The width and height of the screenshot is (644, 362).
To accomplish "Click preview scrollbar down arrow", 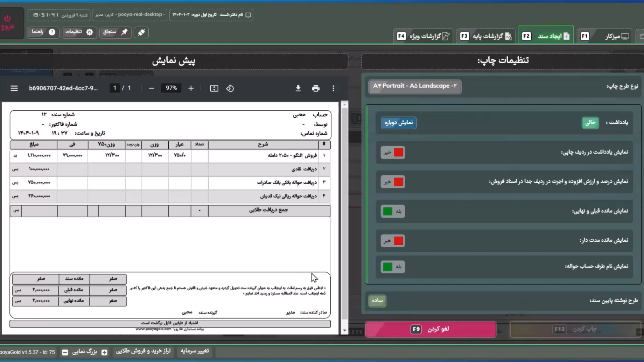I will click(344, 330).
